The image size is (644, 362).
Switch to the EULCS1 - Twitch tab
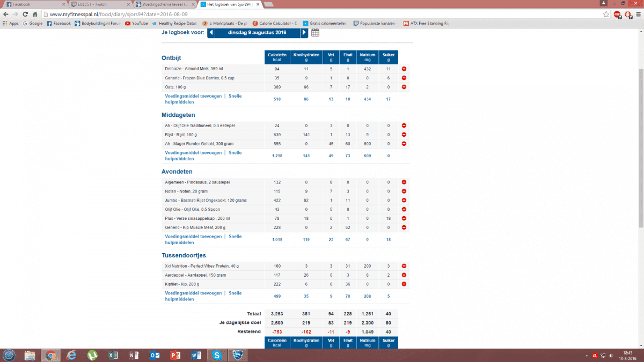pyautogui.click(x=97, y=4)
